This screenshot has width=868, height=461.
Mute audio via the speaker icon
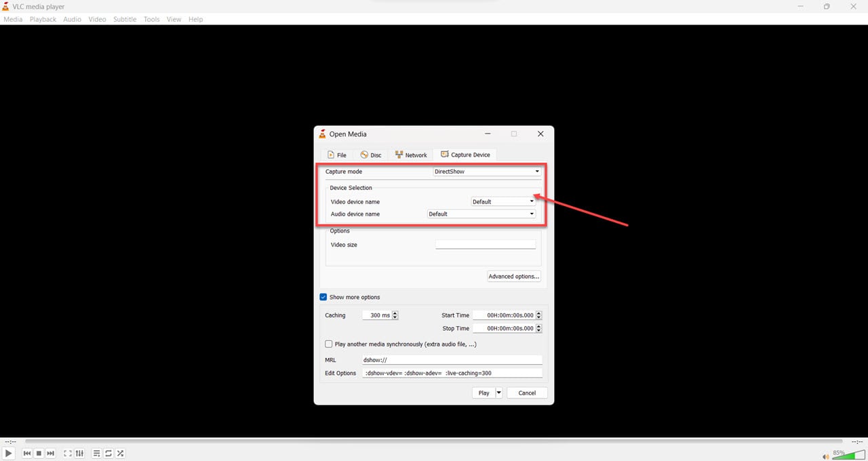click(x=825, y=456)
